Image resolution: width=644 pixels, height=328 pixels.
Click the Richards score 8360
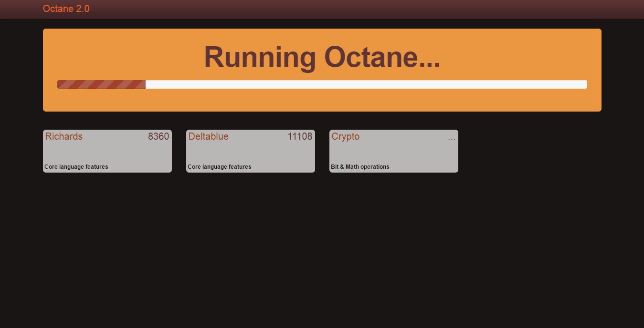click(158, 136)
